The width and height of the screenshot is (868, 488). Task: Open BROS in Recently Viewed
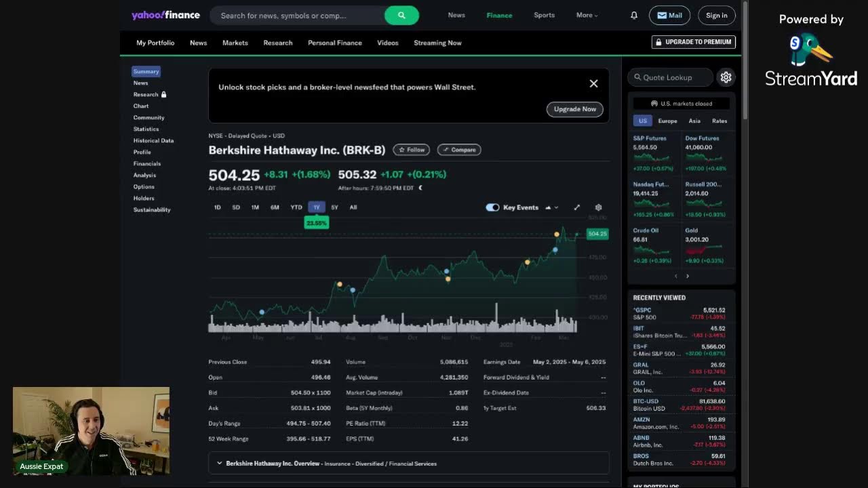pyautogui.click(x=679, y=460)
